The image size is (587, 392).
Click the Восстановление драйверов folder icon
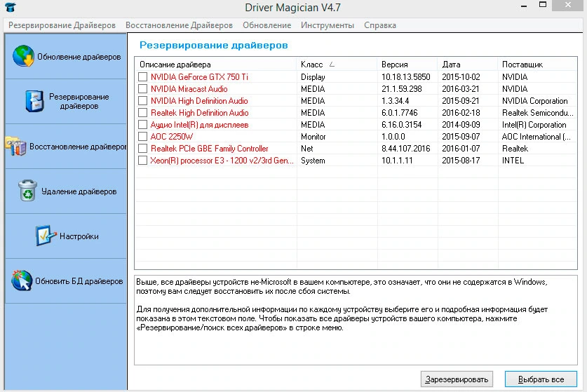pyautogui.click(x=15, y=146)
